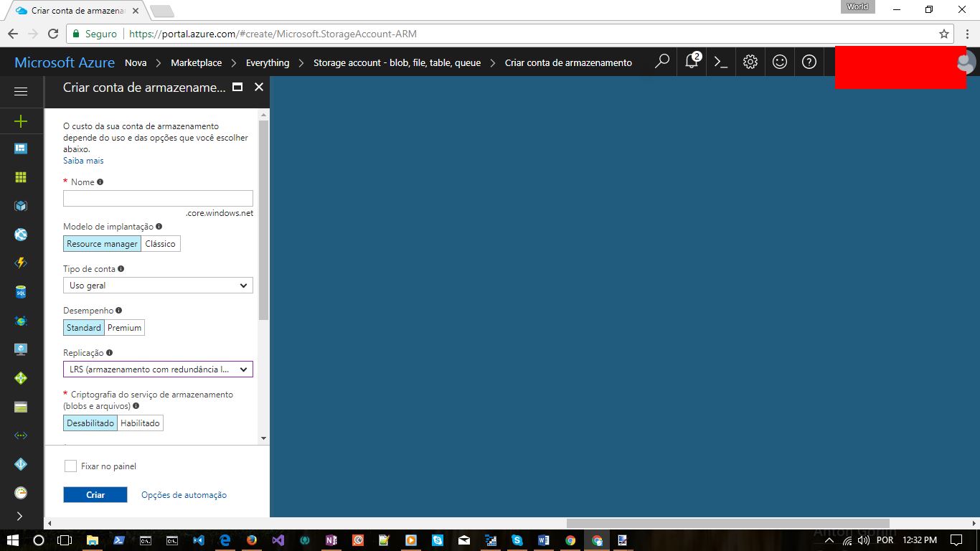Image resolution: width=980 pixels, height=551 pixels.
Task: Open Storage accounts icon in sidebar
Action: (x=21, y=407)
